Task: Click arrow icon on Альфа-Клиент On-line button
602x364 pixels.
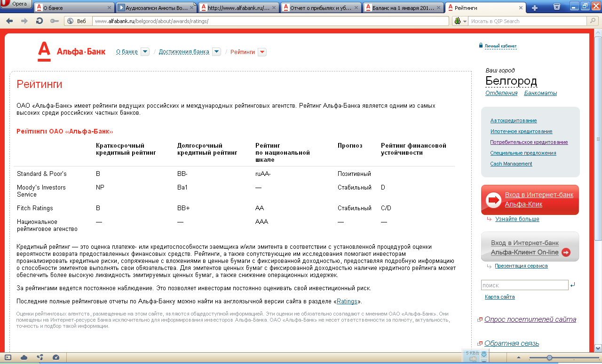Action: pyautogui.click(x=566, y=253)
